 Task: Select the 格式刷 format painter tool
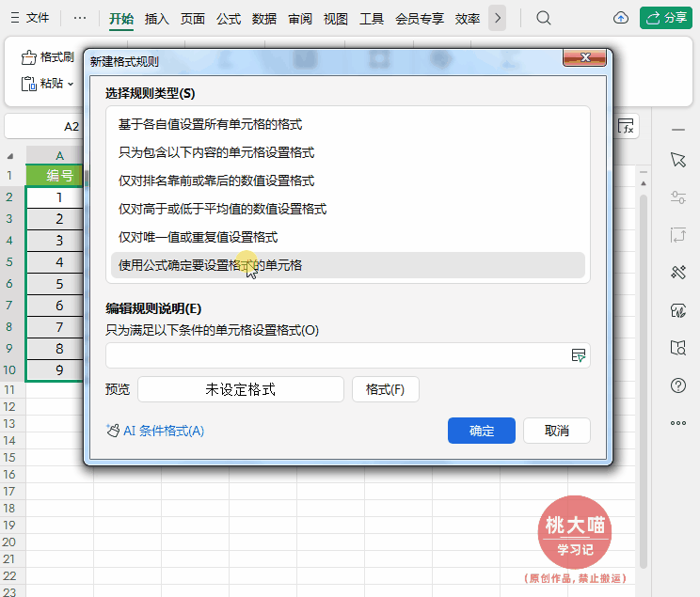pyautogui.click(x=47, y=57)
